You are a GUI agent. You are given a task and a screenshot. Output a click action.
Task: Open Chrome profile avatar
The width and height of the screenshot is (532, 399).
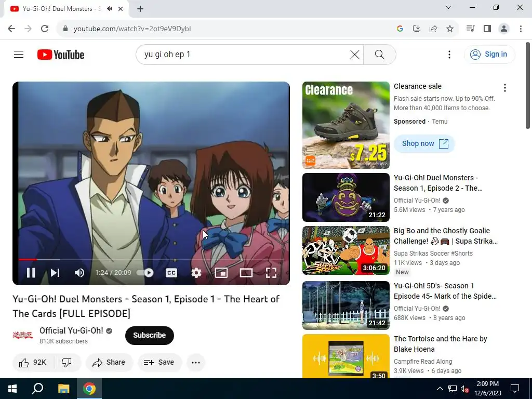[x=504, y=29]
